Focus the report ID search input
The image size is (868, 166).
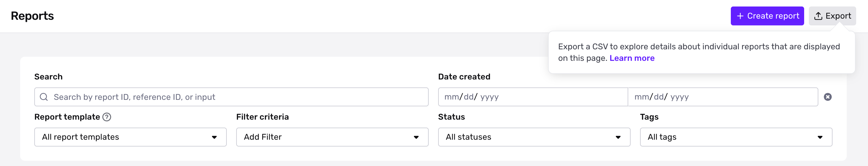(x=231, y=97)
